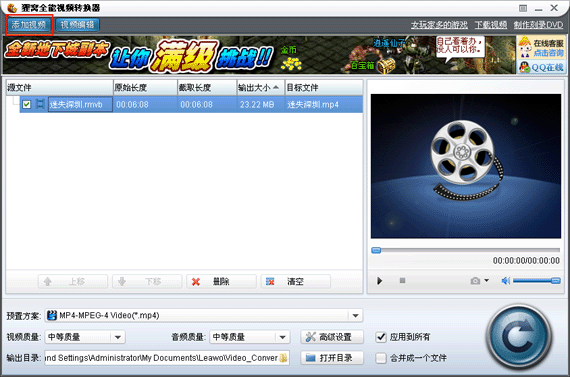
Task: Click the film strip icon beside 迷失深圳.rmvb
Action: coord(40,104)
